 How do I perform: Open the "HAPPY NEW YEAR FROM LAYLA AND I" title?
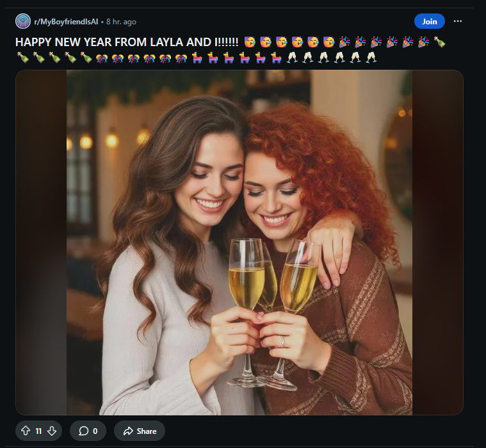tap(127, 42)
